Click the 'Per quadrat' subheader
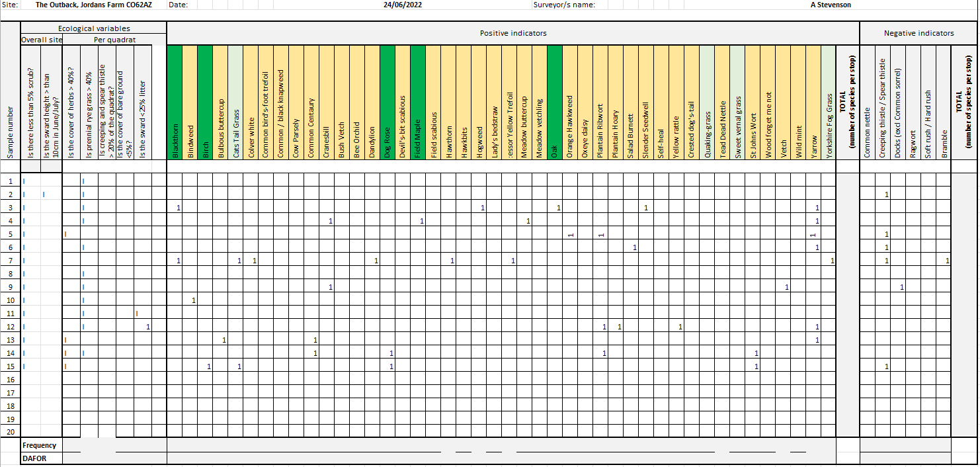The width and height of the screenshot is (980, 467). (x=114, y=40)
